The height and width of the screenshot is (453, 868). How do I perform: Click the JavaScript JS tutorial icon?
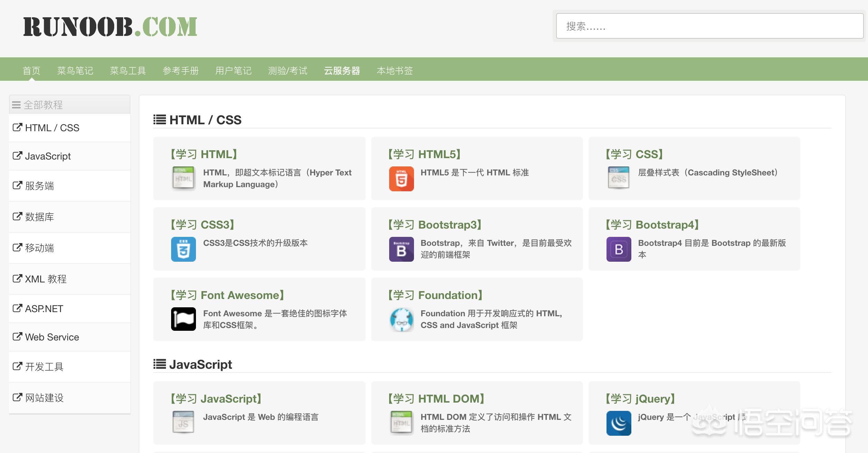coord(183,422)
